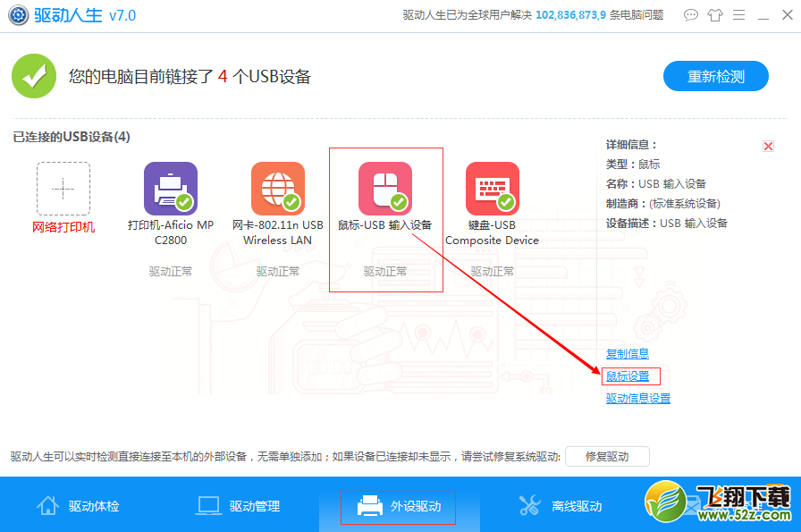Screen dimensions: 801x532
Task: Click the house icon of 驱动体检
Action: click(47, 505)
